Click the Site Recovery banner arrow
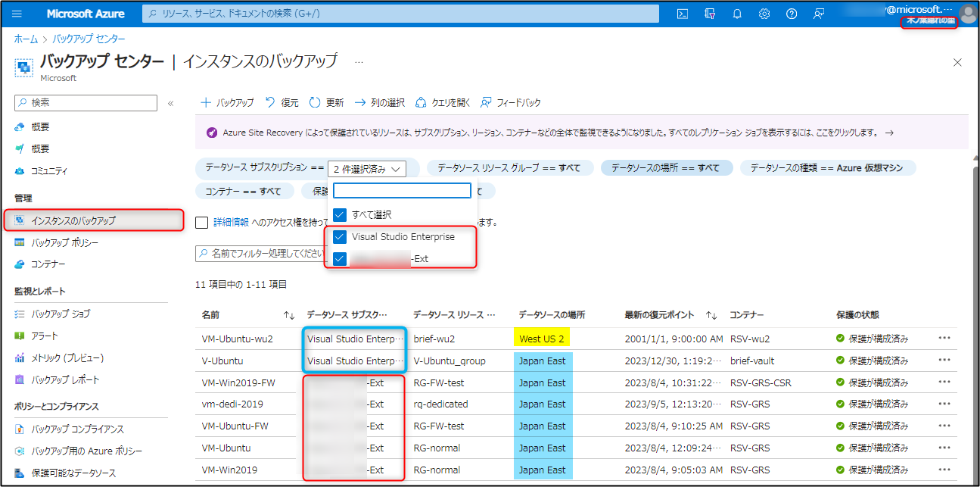 pos(889,133)
